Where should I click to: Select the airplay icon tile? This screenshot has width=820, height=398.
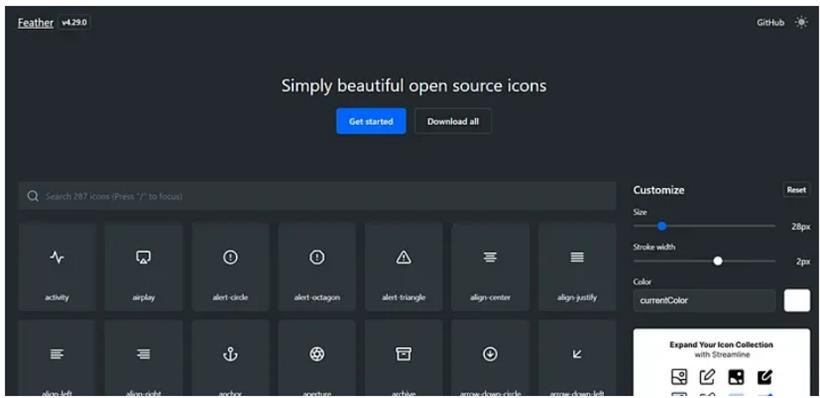143,267
